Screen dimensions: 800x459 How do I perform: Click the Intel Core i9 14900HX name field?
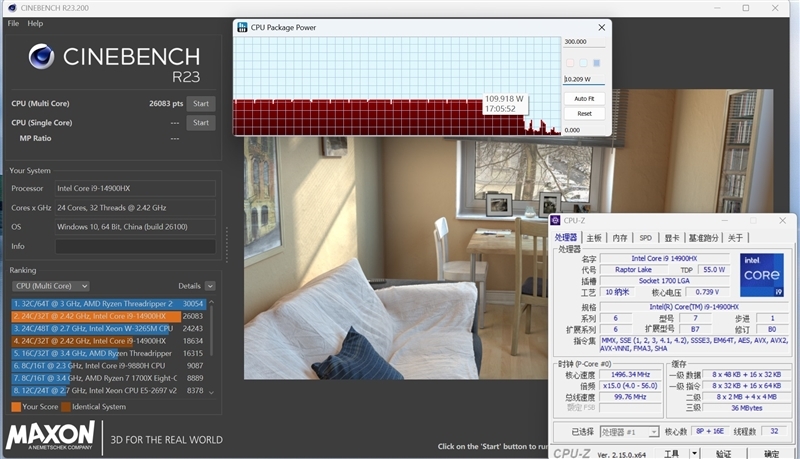(x=664, y=259)
